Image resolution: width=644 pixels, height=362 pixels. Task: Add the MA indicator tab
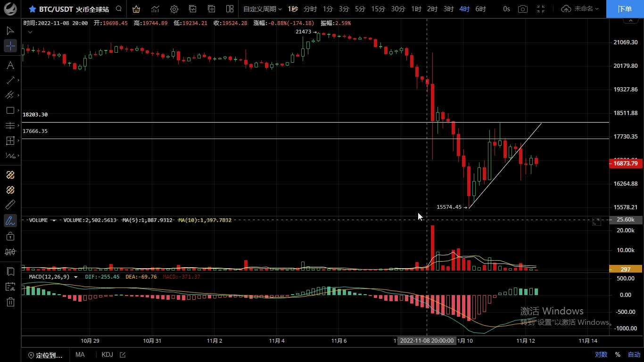point(80,355)
